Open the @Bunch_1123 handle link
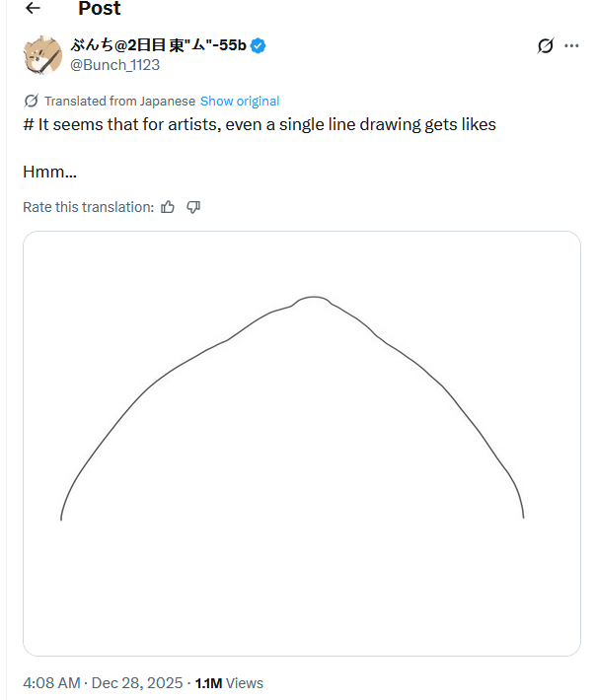 pyautogui.click(x=114, y=65)
